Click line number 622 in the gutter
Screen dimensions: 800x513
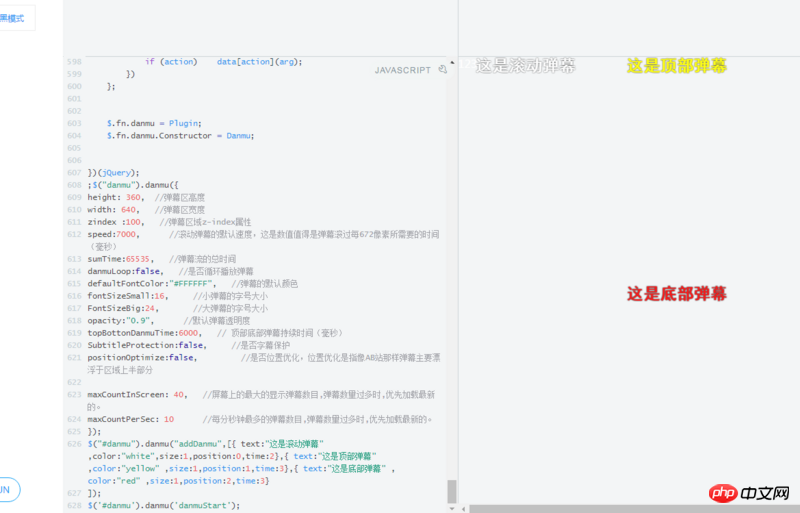click(74, 382)
